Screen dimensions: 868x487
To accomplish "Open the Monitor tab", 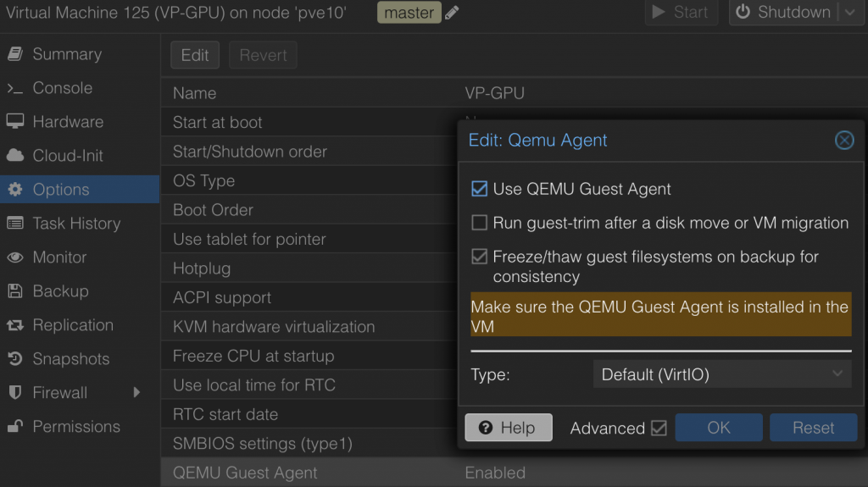I will 80,257.
